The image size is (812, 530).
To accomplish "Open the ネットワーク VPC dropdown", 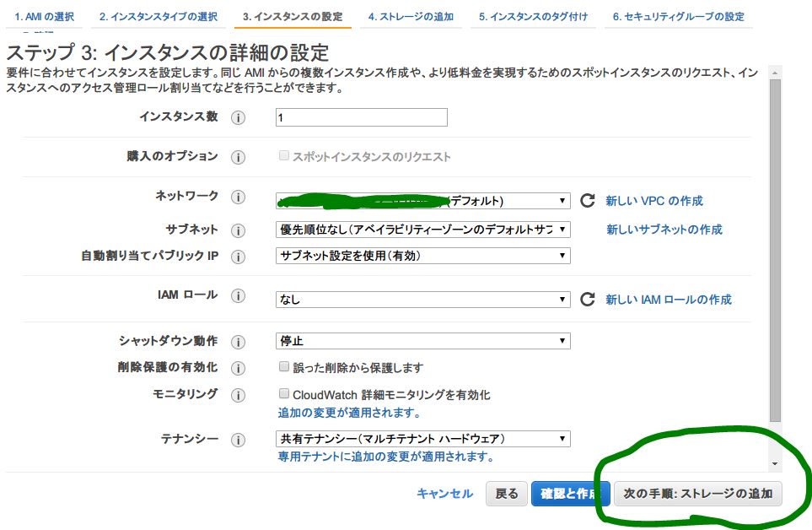I will point(423,201).
